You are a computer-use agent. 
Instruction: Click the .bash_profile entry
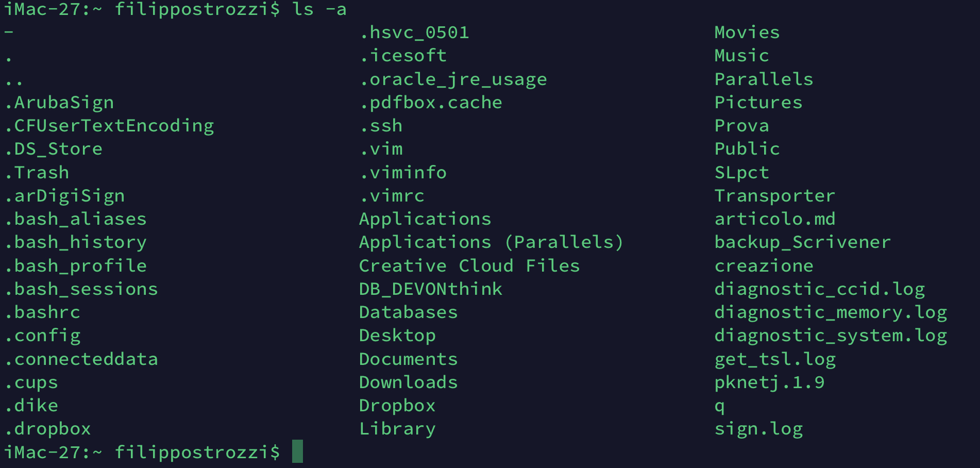point(76,266)
